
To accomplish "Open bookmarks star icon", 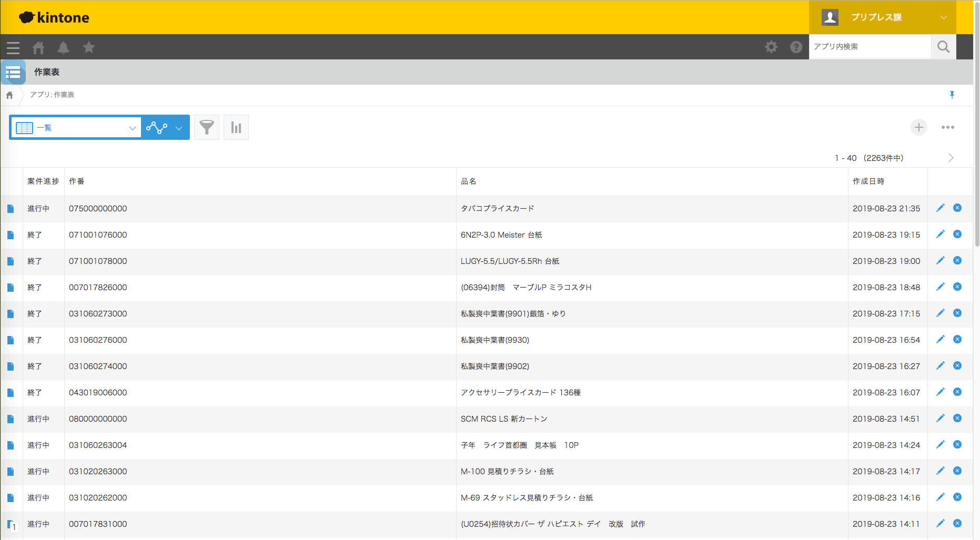I will [x=89, y=47].
